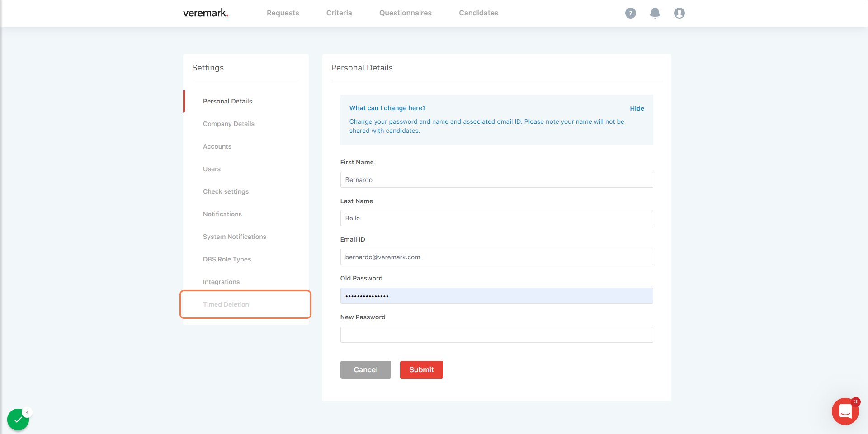The image size is (868, 434).
Task: Click the green checkmark badge icon
Action: [x=18, y=420]
